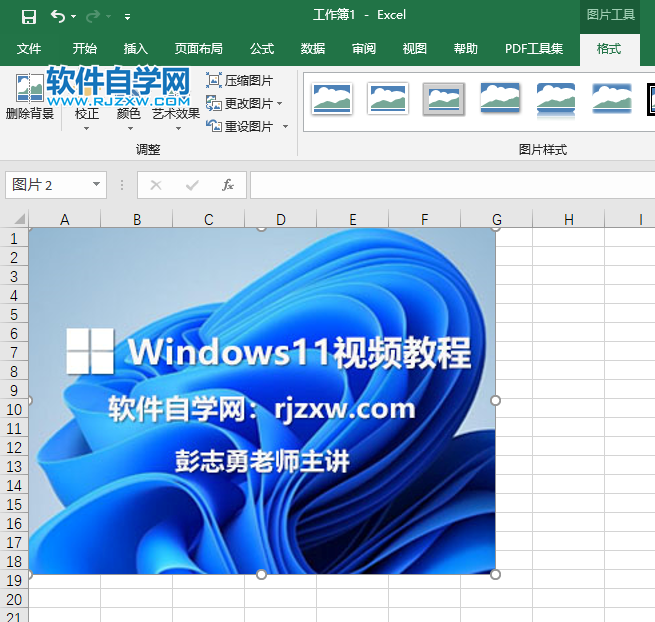The height and width of the screenshot is (622, 655).
Task: Select row 20 header
Action: 14,599
